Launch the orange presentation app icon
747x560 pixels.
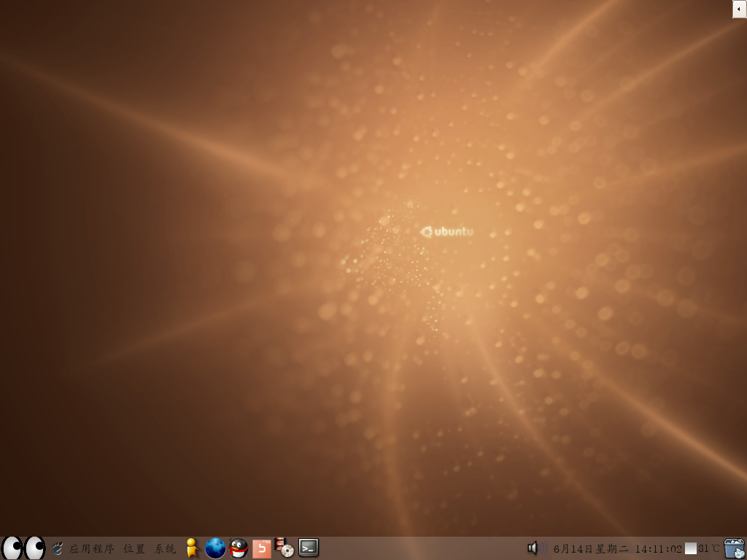(262, 549)
